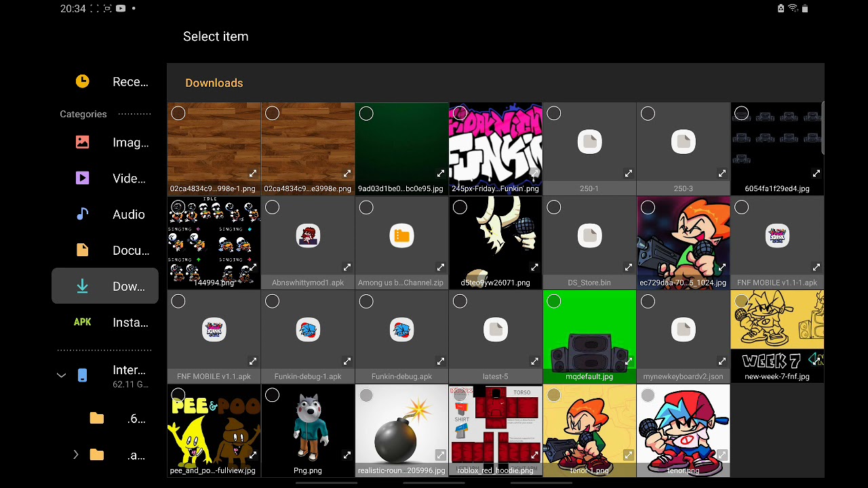Switch to Images category label
This screenshot has height=488, width=868.
131,142
